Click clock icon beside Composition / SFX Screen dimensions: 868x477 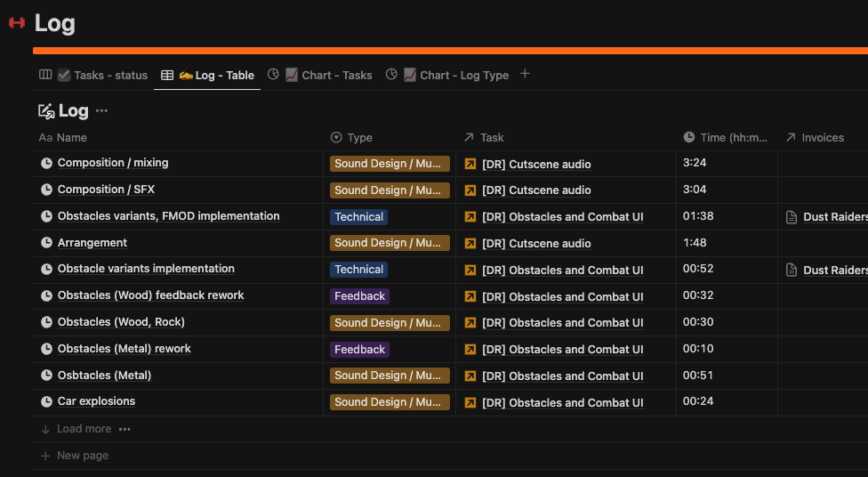click(46, 190)
